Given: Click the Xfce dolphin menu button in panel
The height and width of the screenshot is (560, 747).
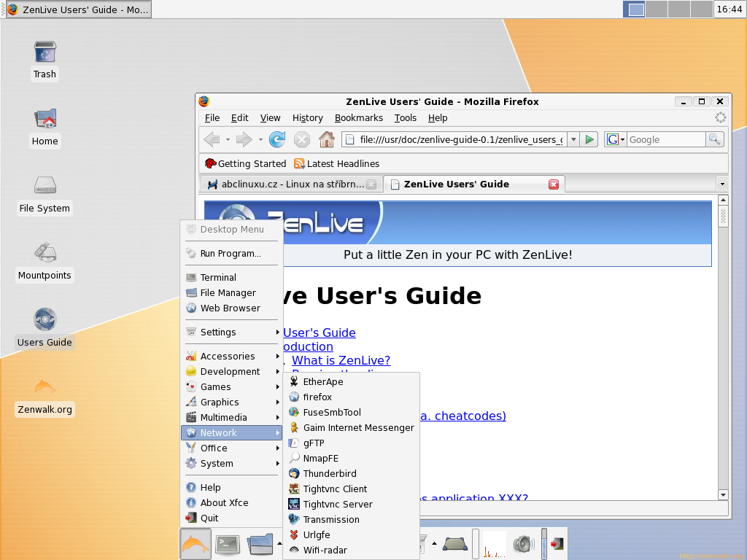Looking at the screenshot, I should 196,543.
